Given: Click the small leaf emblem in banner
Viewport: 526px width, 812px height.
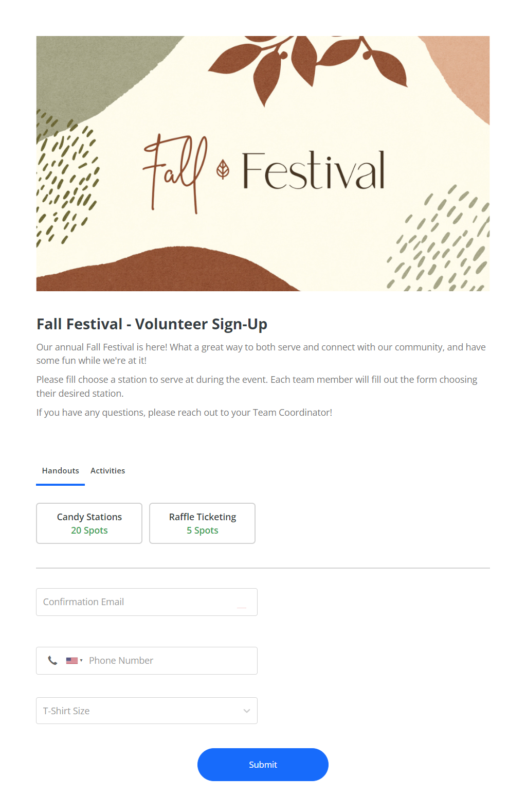Looking at the screenshot, I should tap(223, 169).
